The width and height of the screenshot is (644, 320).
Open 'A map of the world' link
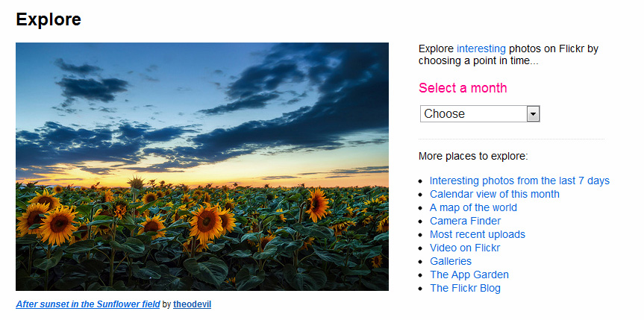[x=473, y=207]
